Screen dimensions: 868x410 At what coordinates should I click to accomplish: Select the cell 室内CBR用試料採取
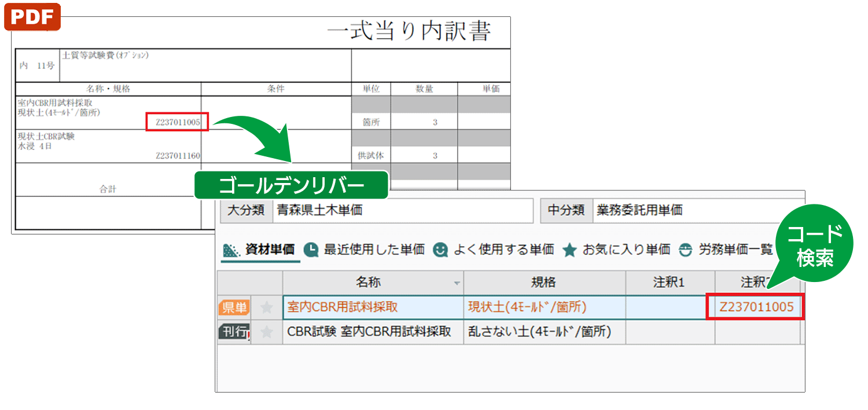tap(373, 307)
